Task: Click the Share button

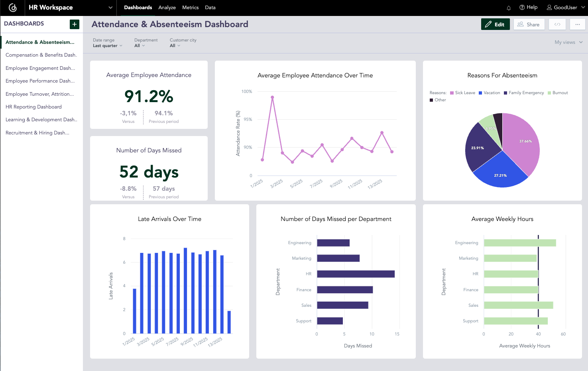Action: click(529, 24)
